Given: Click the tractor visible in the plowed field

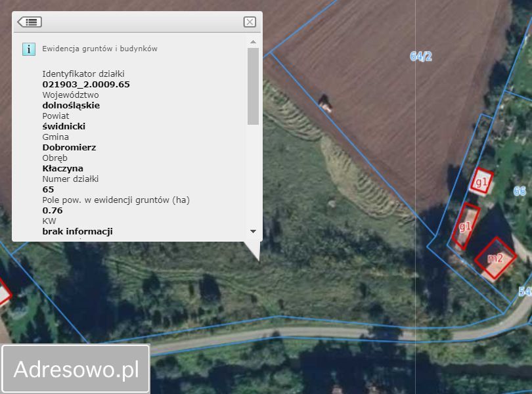Looking at the screenshot, I should click(x=324, y=104).
